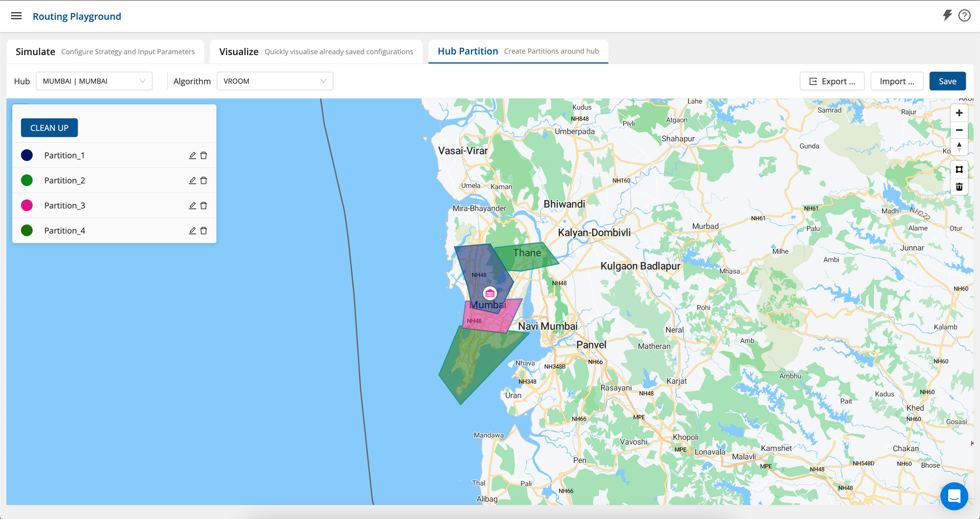
Task: Open the hamburger navigation menu
Action: tap(16, 16)
